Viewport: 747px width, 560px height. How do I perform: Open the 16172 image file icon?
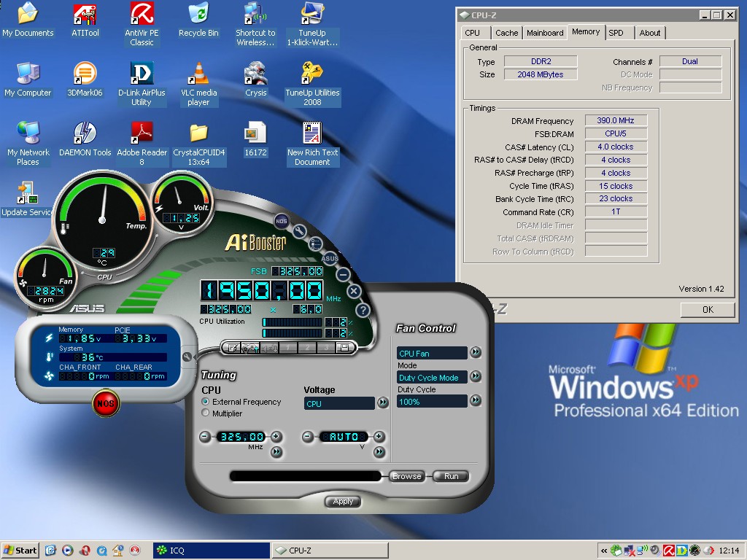click(x=255, y=139)
